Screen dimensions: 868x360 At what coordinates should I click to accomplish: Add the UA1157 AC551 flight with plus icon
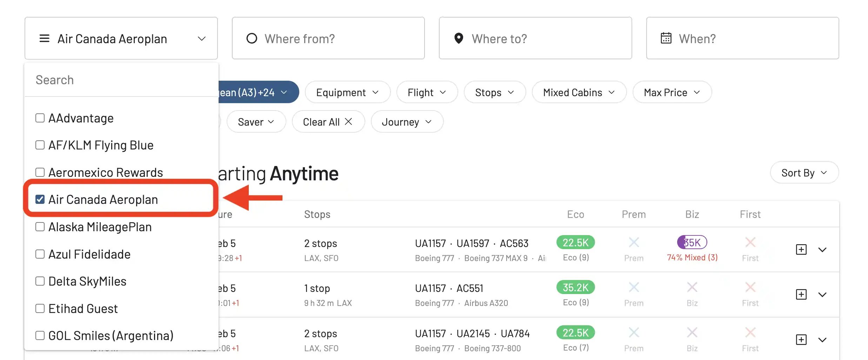coord(801,294)
